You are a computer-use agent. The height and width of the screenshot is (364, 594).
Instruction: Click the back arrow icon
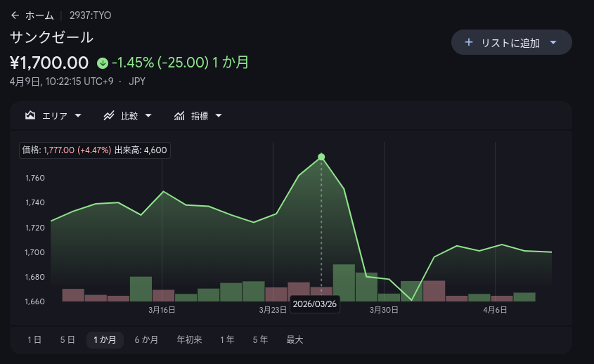pos(15,15)
